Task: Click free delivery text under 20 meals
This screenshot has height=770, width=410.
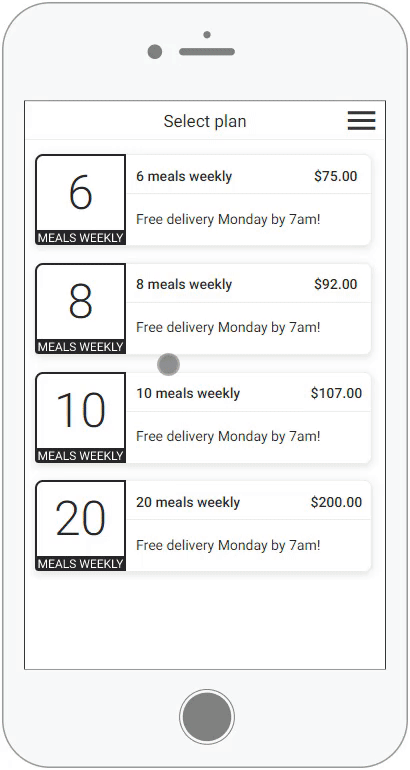Action: pos(228,546)
